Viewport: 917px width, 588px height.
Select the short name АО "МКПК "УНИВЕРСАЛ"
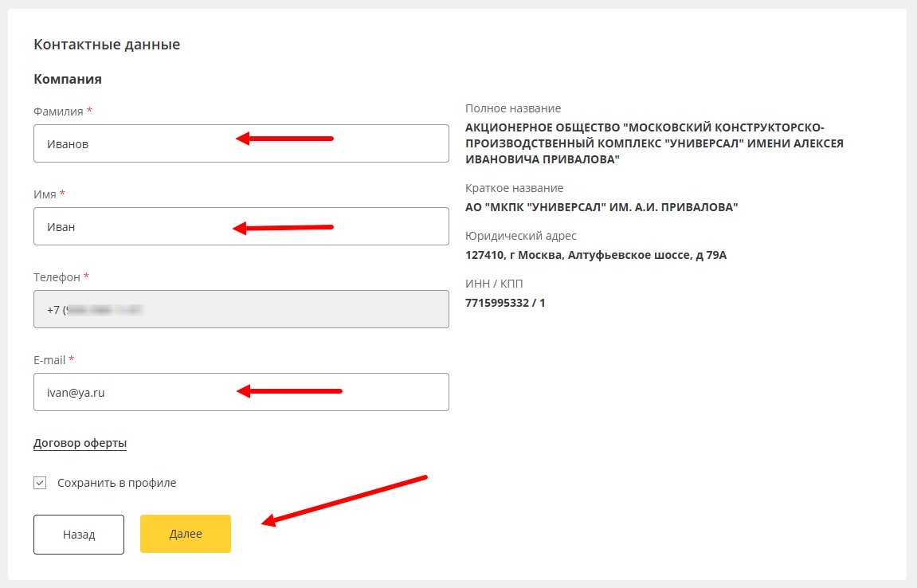[x=602, y=207]
